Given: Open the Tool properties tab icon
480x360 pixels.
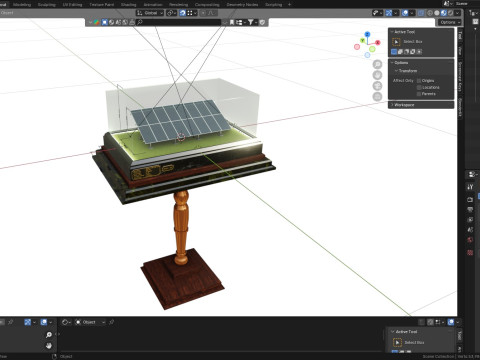Looking at the screenshot, I should point(470,187).
